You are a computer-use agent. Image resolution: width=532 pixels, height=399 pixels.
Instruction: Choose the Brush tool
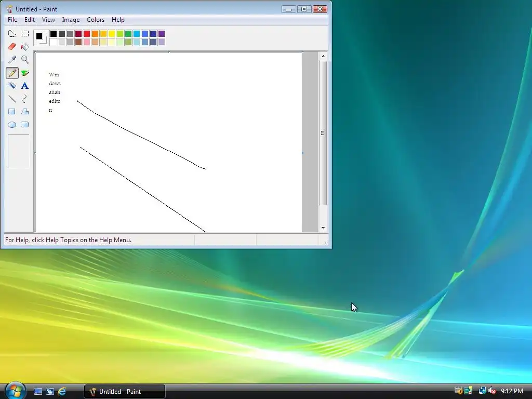[x=25, y=73]
